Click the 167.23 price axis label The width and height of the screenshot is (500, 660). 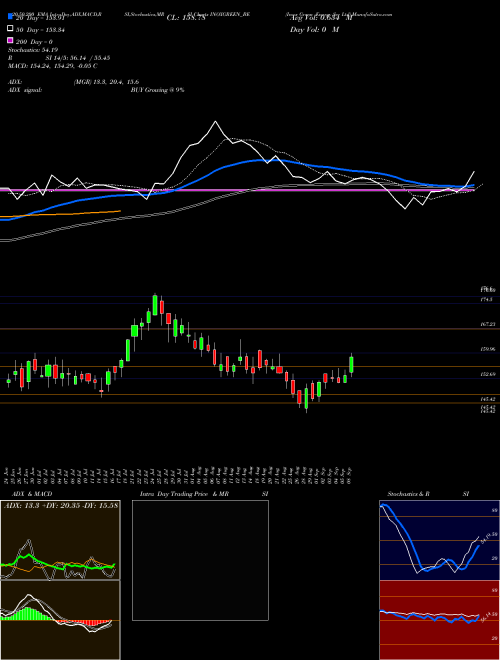487,325
